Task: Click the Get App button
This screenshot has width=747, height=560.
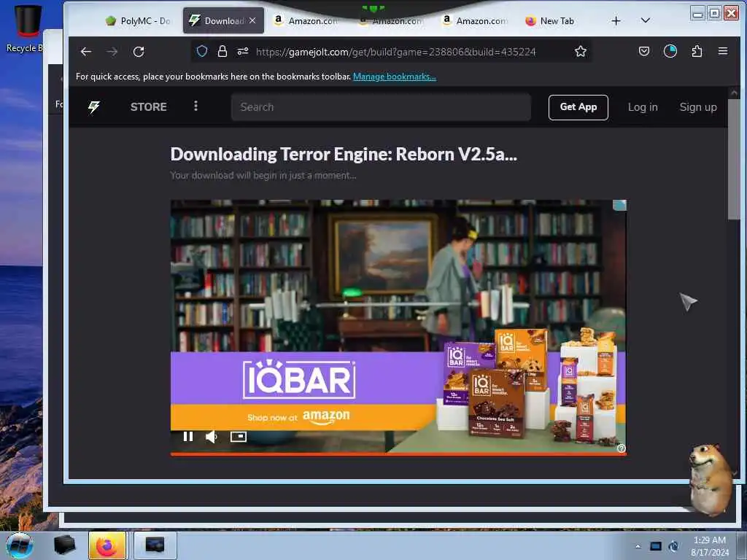Action: 578,107
